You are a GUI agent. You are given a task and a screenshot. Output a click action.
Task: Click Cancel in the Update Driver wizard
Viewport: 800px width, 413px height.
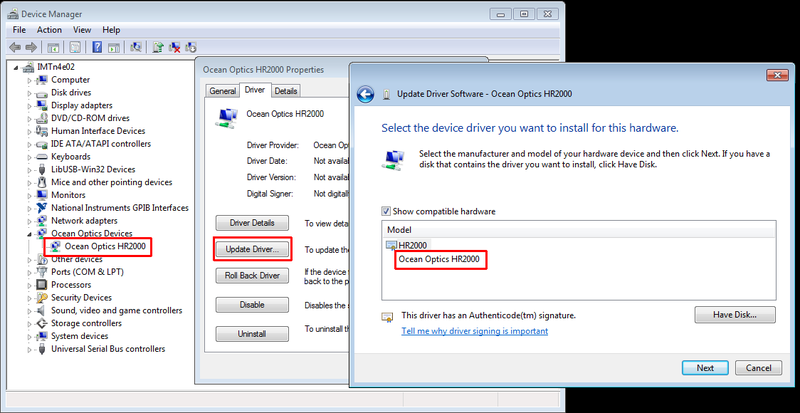(x=758, y=368)
